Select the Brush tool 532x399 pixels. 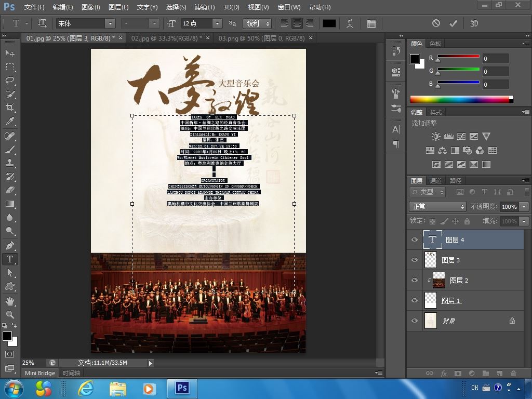point(10,150)
